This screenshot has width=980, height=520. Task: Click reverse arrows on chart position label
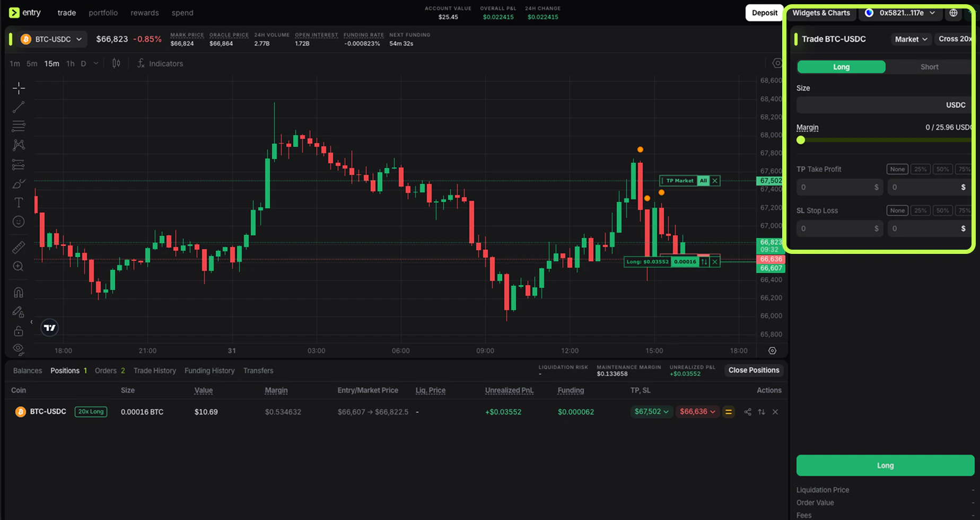(x=704, y=262)
